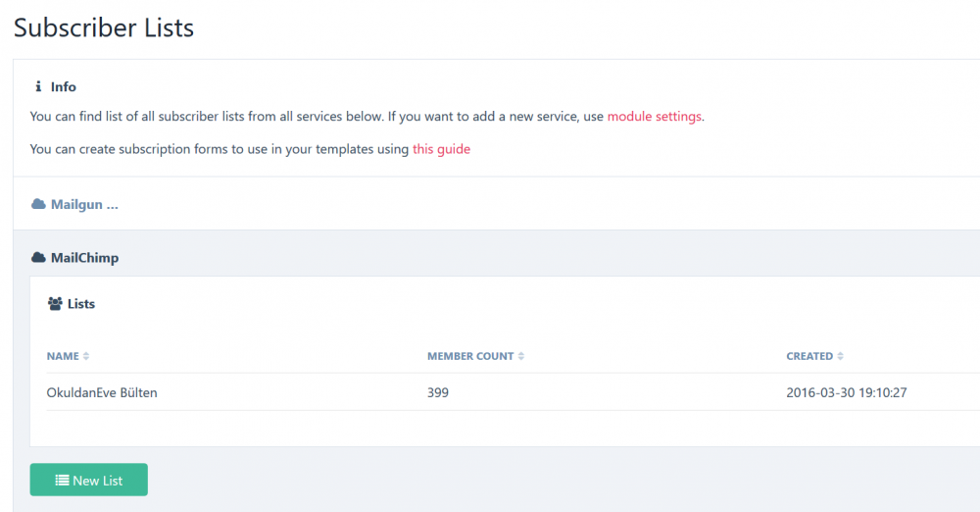Click the Info icon beside the Info heading

(x=38, y=86)
